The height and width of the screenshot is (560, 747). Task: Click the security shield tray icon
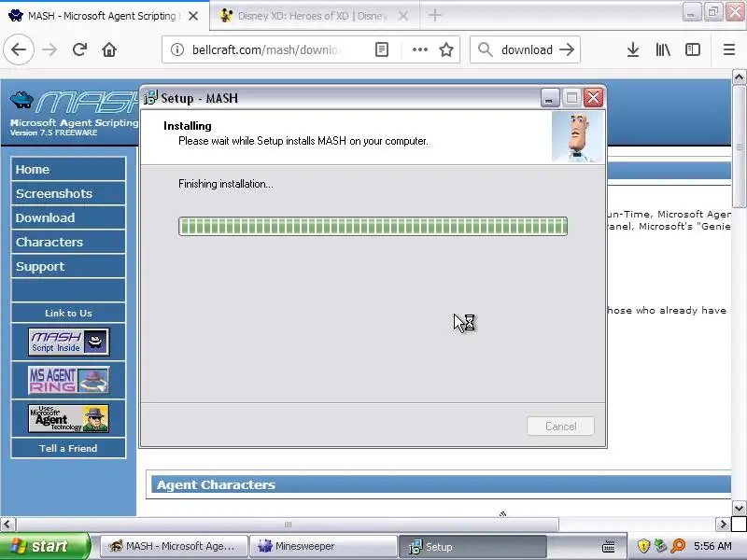tap(643, 546)
